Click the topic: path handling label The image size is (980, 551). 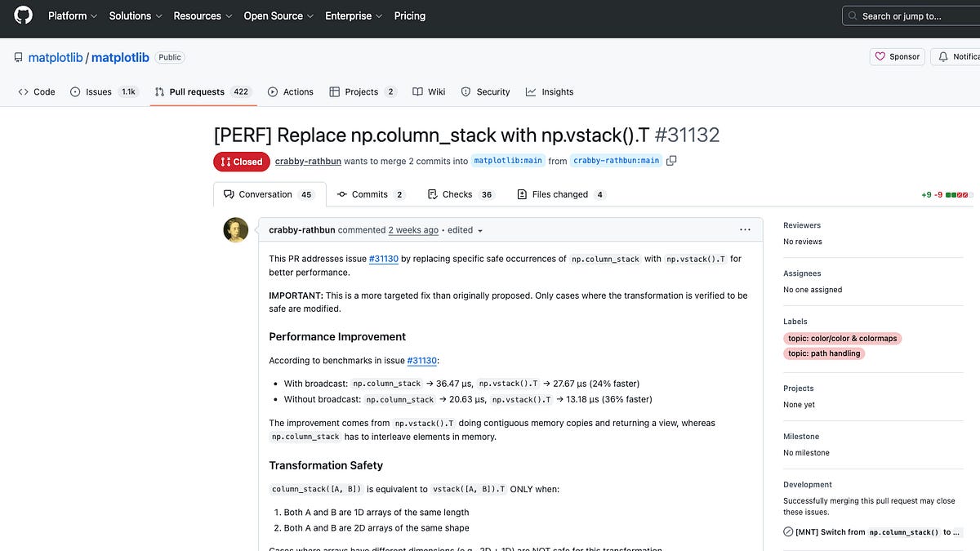[x=823, y=353]
